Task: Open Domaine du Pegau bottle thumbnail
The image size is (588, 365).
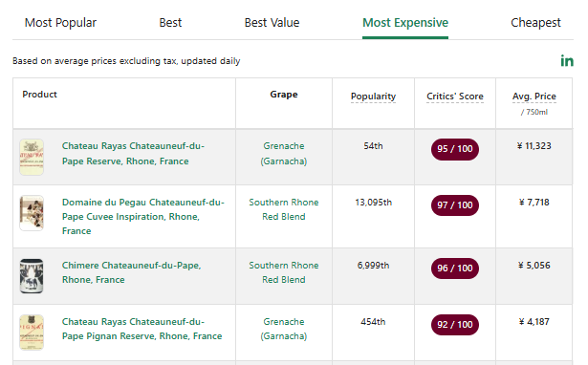Action: pos(32,213)
